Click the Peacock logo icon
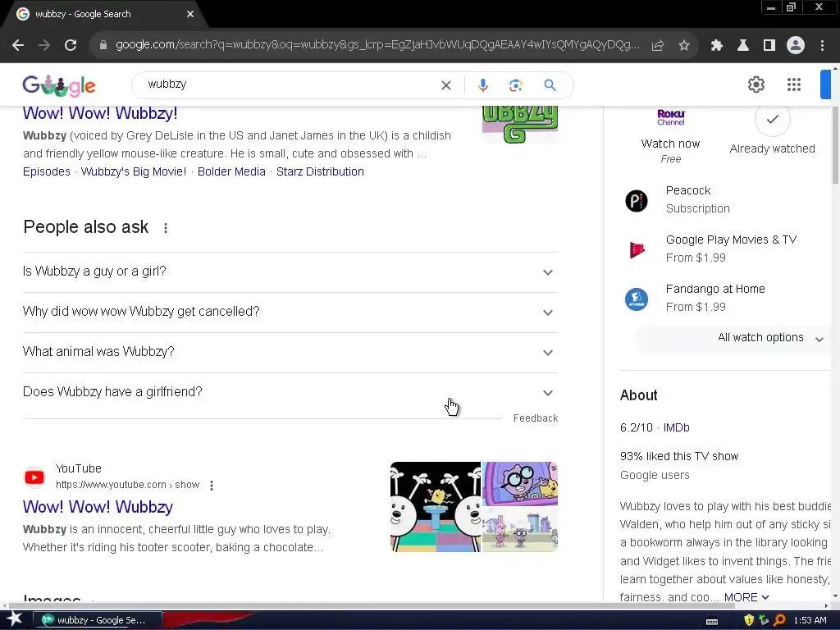The height and width of the screenshot is (630, 840). point(637,201)
